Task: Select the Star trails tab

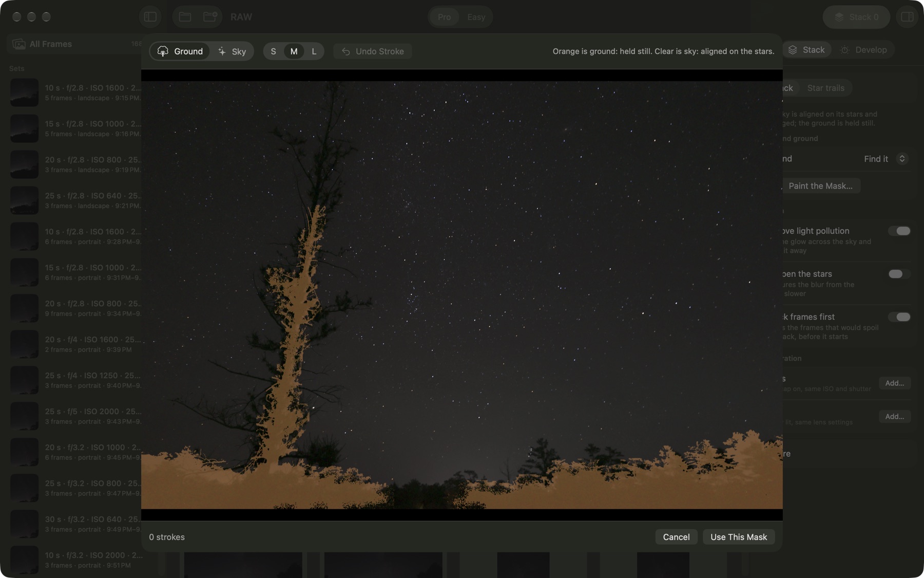Action: [825, 88]
